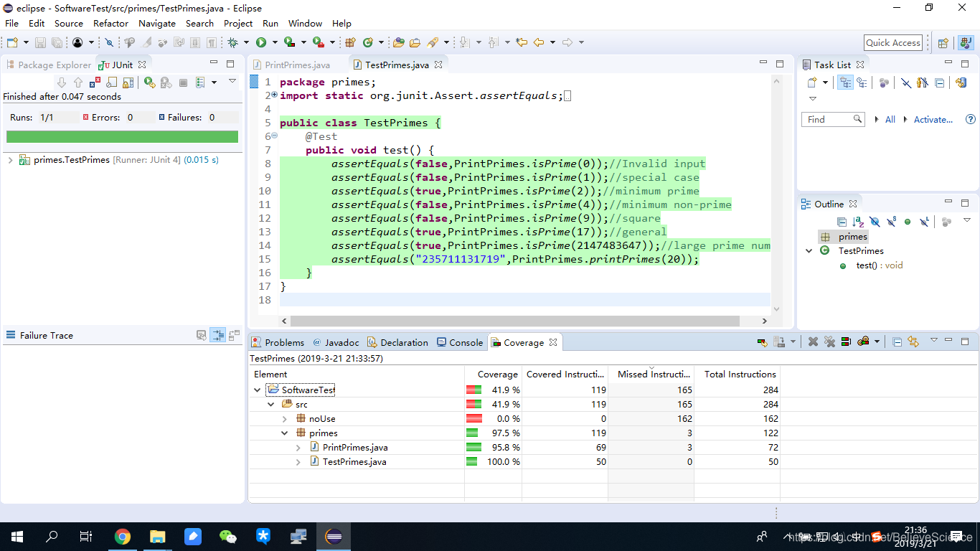The height and width of the screenshot is (551, 980).
Task: Click the Find field in Task List
Action: [x=832, y=119]
